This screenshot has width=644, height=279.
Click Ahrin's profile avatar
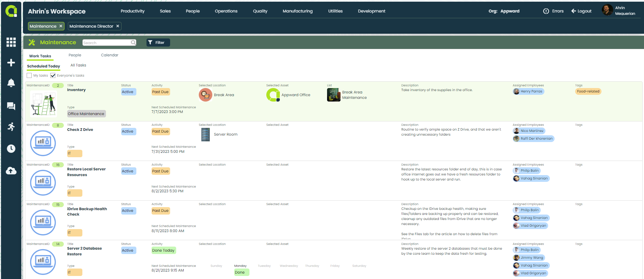[607, 10]
